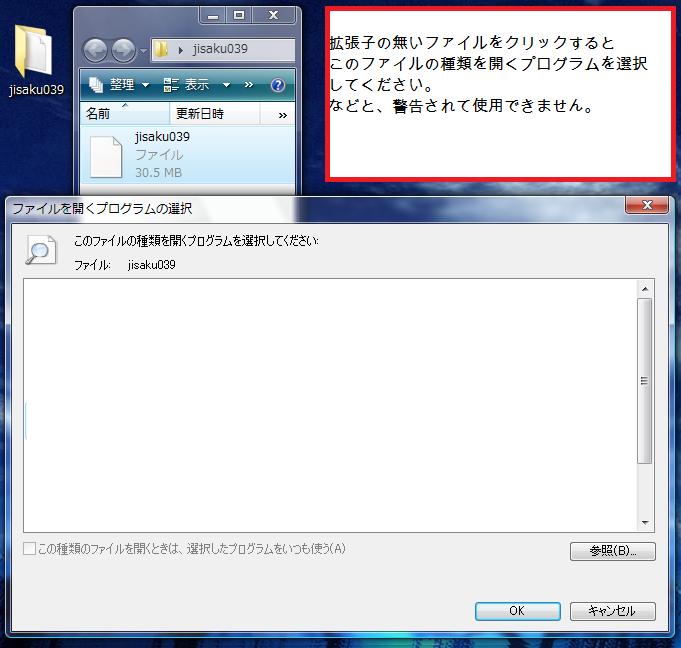Click the jisaku039 address bar path
Viewport: 681px width, 648px height.
click(x=220, y=49)
